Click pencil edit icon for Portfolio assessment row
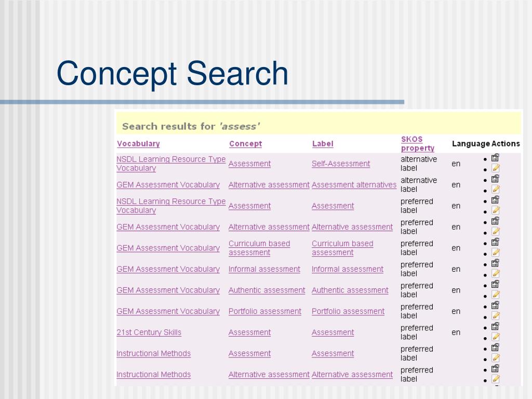Viewport: 532px width, 399px height. (495, 315)
